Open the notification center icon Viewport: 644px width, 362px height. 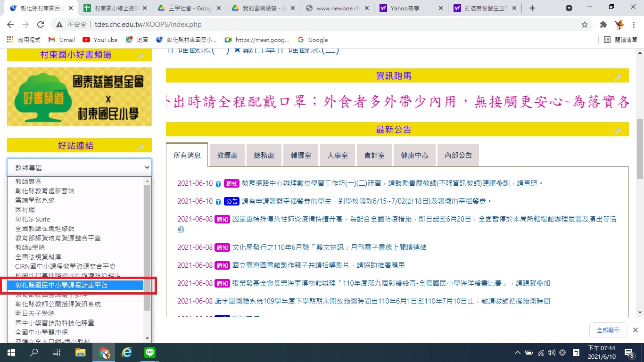click(x=629, y=353)
